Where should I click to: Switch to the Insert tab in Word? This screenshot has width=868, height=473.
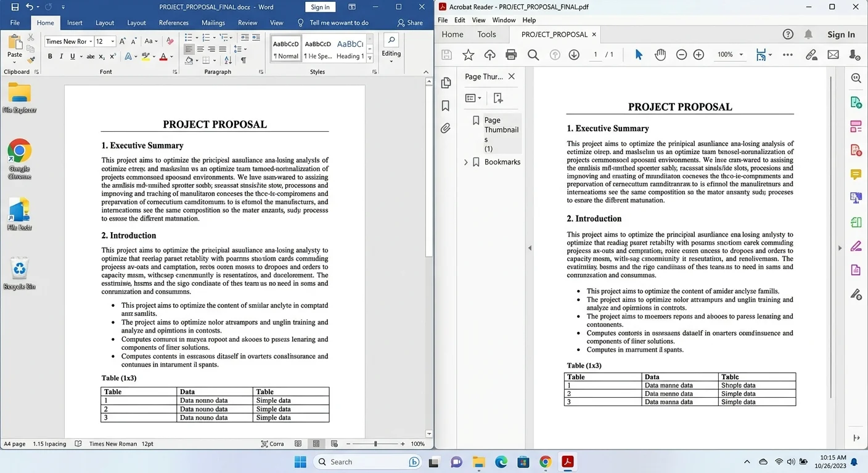point(75,23)
